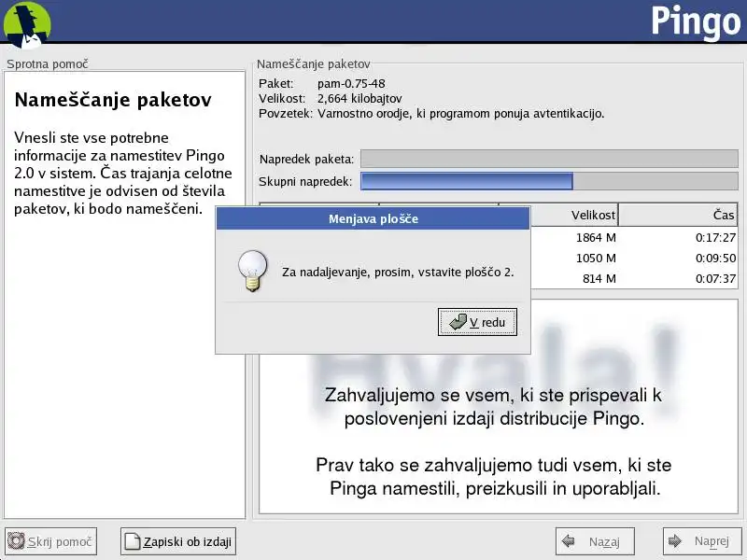Screen dimensions: 747x560
Task: Go back with the Nazaj button
Action: point(595,541)
